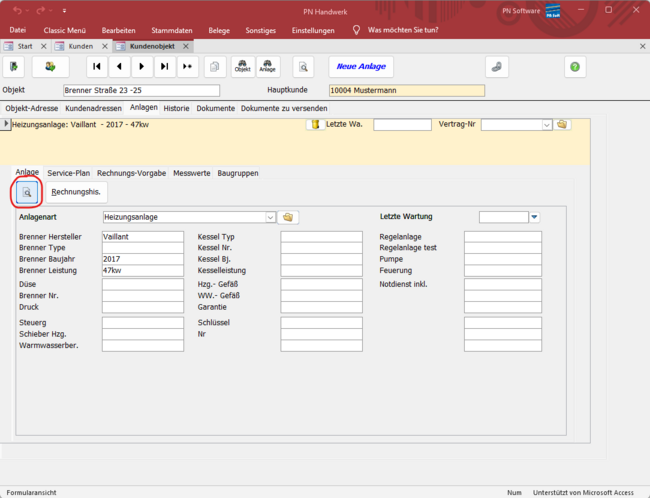Close the Start document tab

44,46
